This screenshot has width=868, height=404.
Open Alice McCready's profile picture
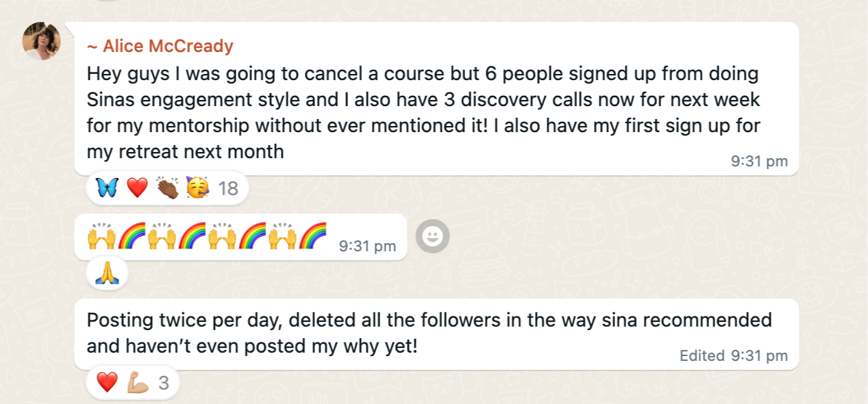coord(42,41)
